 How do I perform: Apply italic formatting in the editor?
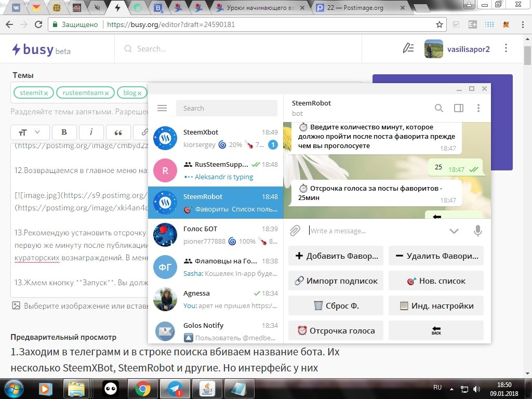[x=91, y=132]
